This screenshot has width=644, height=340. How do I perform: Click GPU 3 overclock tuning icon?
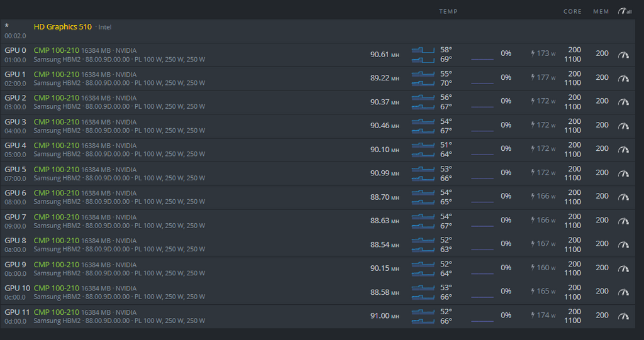pyautogui.click(x=623, y=126)
